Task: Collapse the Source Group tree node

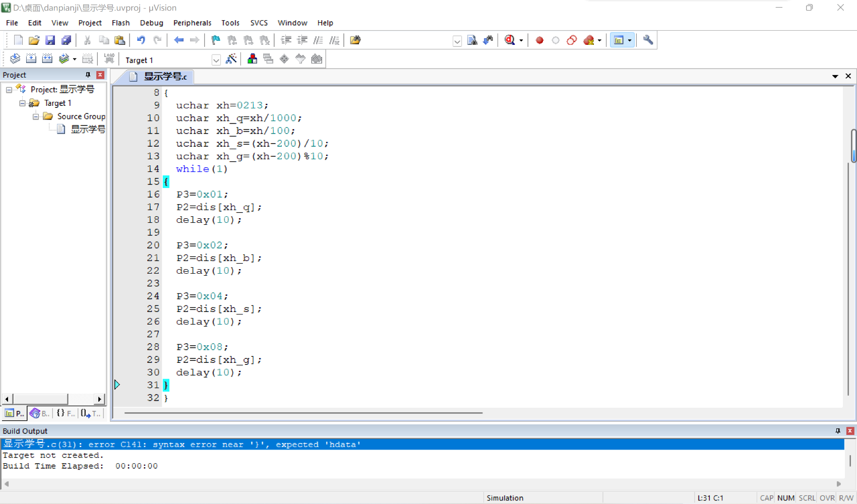Action: click(36, 116)
